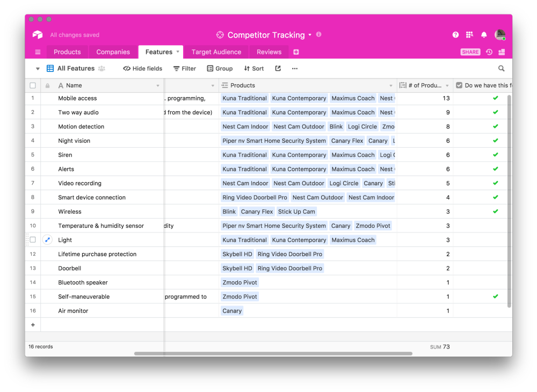Click the lock icon in header row
This screenshot has height=392, width=537.
tap(48, 85)
